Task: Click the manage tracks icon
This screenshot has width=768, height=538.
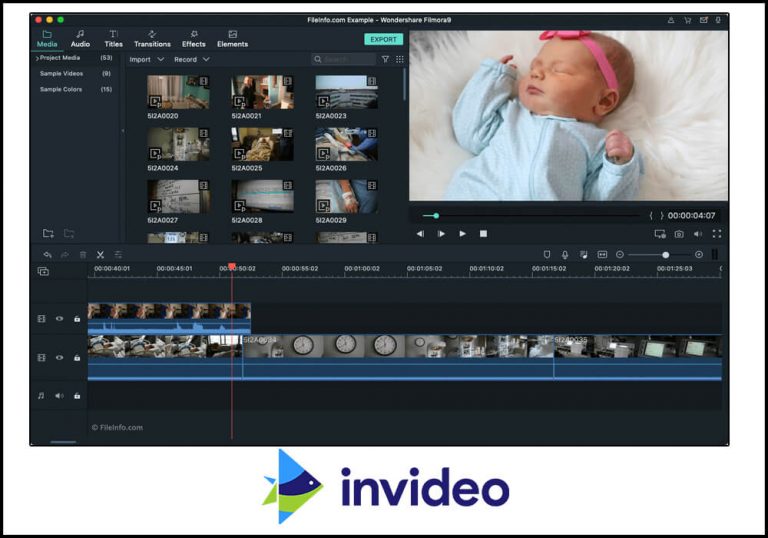Action: tap(43, 271)
